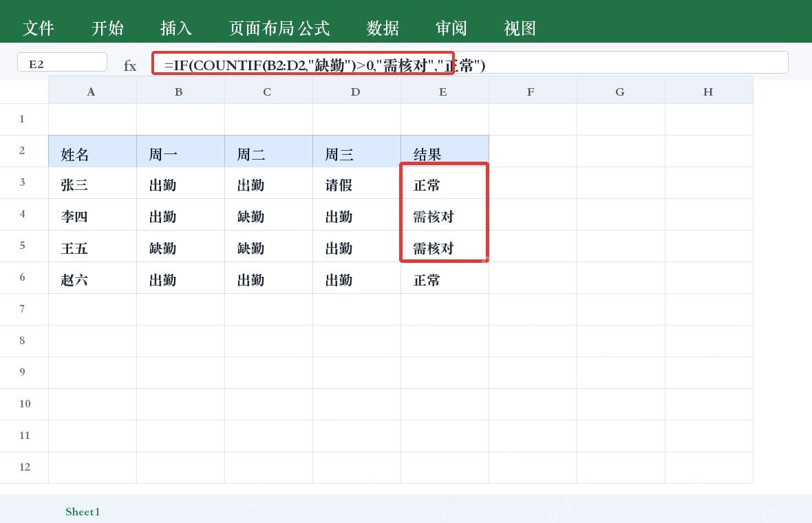The width and height of the screenshot is (812, 523).
Task: Click the 姓名 header cell
Action: [93, 151]
